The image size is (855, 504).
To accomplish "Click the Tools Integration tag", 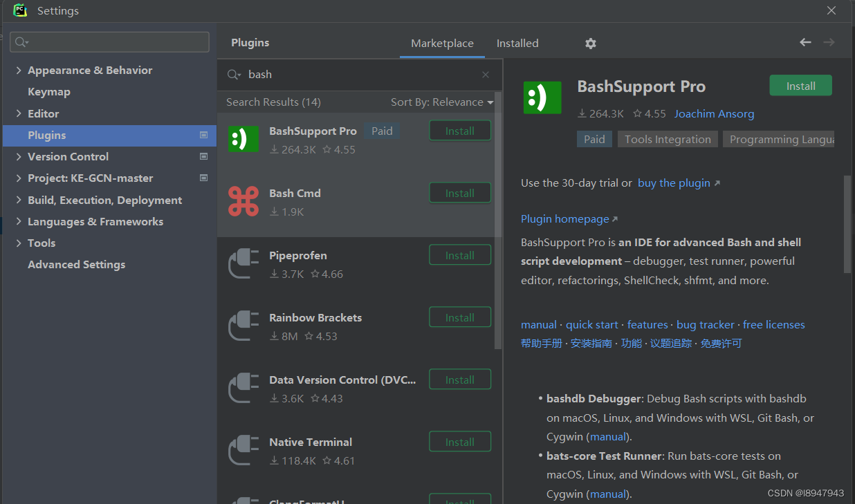I will point(668,139).
